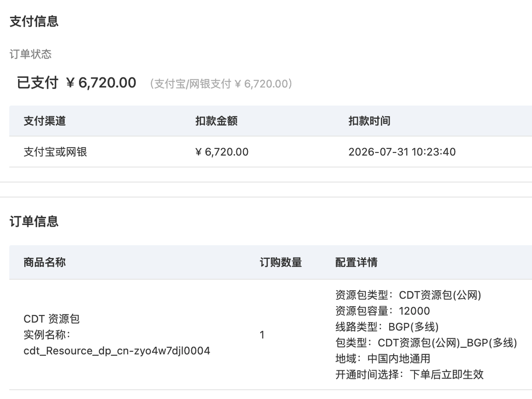This screenshot has width=532, height=399.
Task: Click the 订单信息 section heading
Action: click(34, 221)
